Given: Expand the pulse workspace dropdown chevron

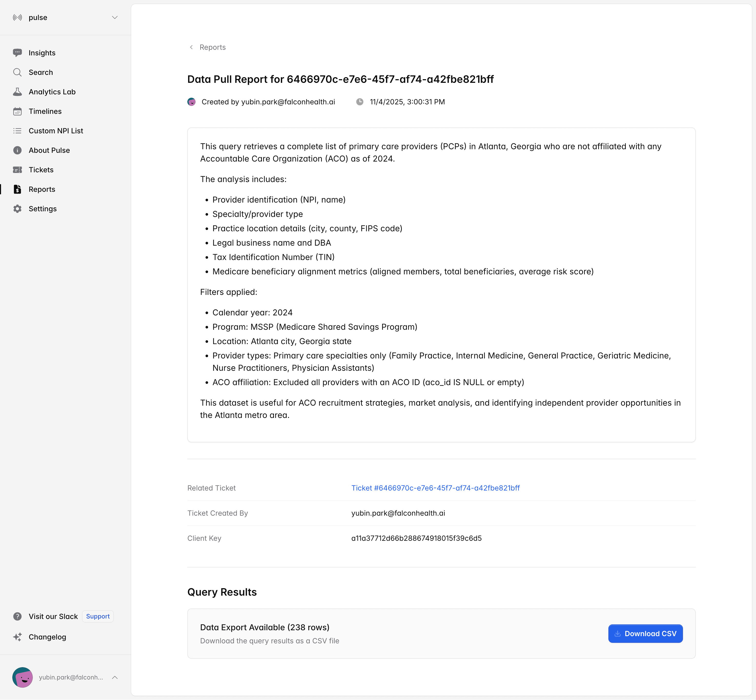Looking at the screenshot, I should point(115,17).
